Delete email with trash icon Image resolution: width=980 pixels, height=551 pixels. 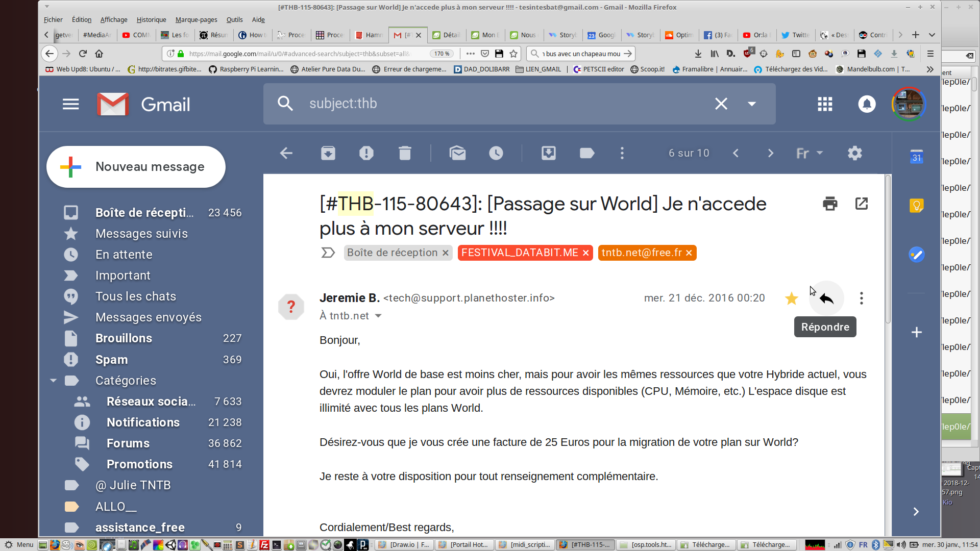coord(405,153)
